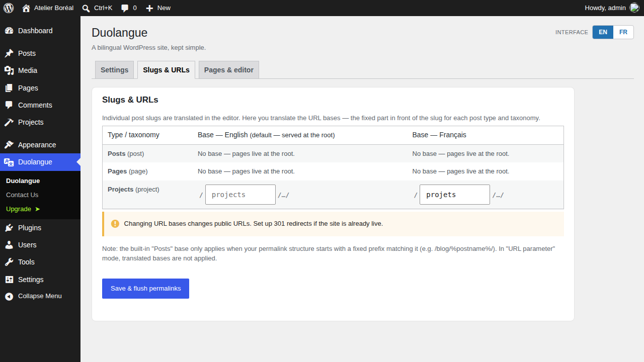This screenshot has width=644, height=362.
Task: Open the Duolangue submenu item
Action: click(23, 180)
